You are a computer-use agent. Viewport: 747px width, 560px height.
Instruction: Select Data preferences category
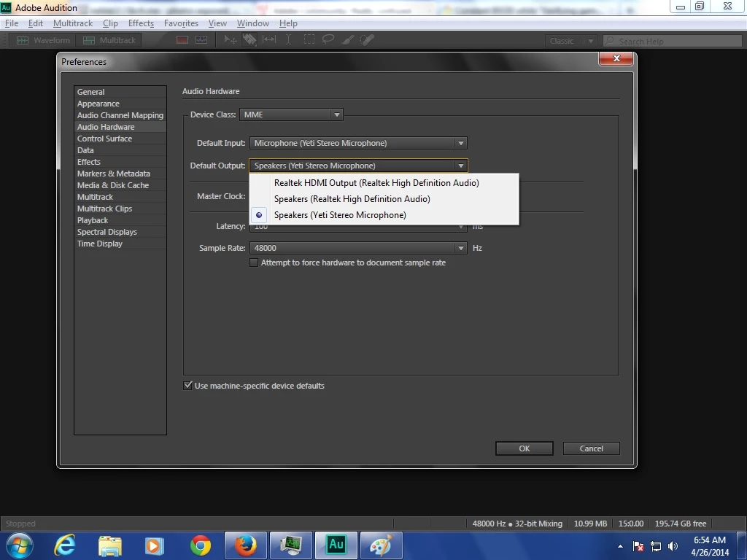[120, 150]
